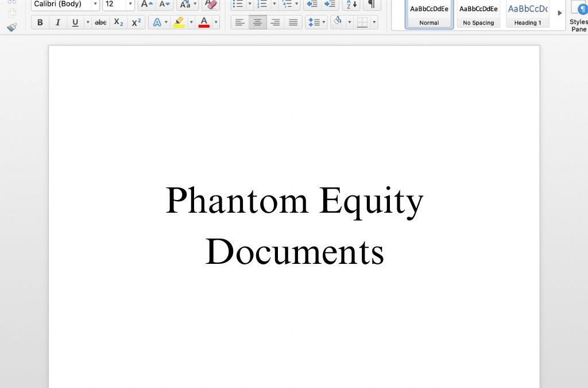
Task: Toggle underline formatting
Action: (75, 22)
